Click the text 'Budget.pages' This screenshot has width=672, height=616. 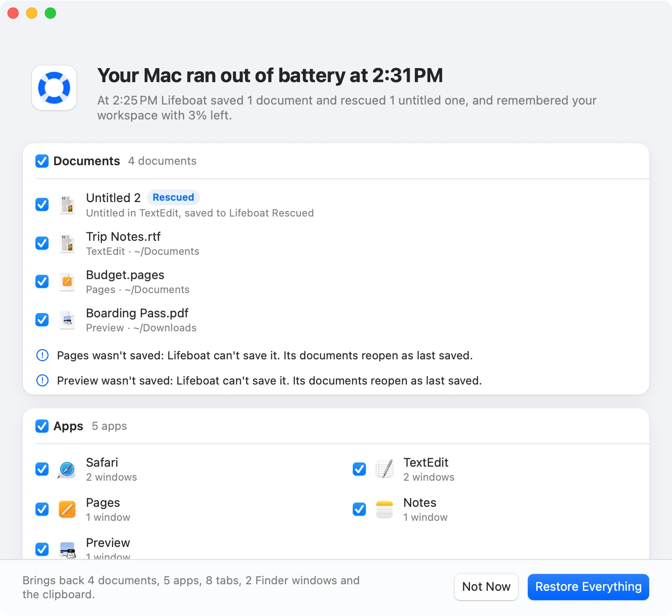click(x=125, y=275)
